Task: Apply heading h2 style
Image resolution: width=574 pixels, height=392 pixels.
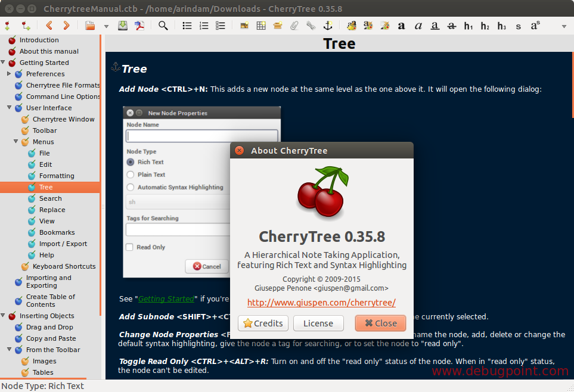Action: coord(485,26)
